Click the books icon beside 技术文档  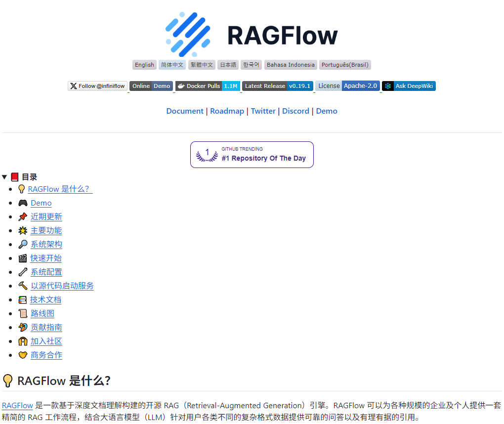[x=23, y=299]
